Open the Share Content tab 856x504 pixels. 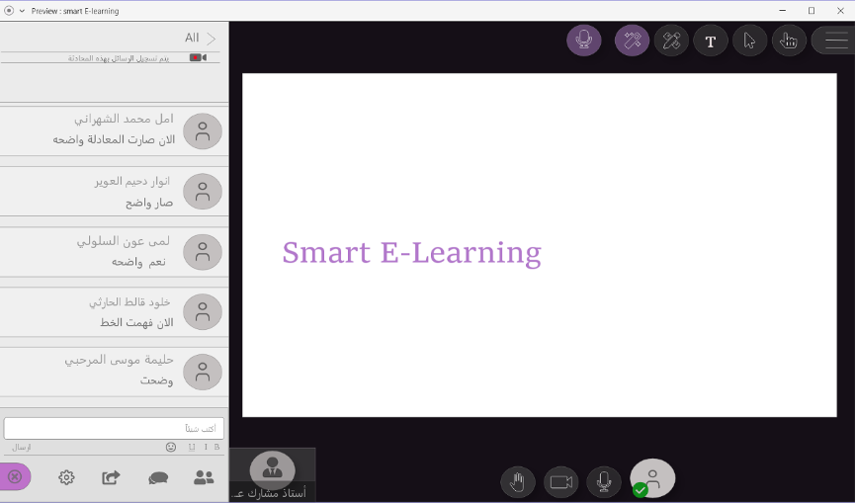point(111,477)
